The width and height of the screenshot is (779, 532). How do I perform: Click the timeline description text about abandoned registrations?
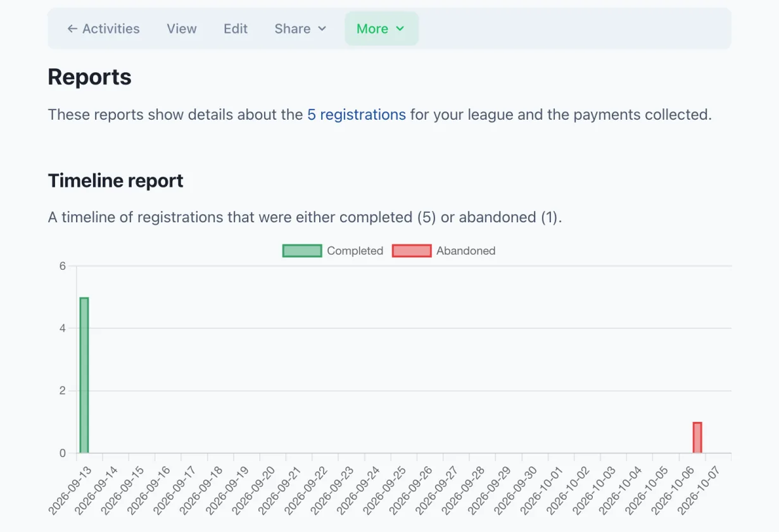pyautogui.click(x=305, y=217)
